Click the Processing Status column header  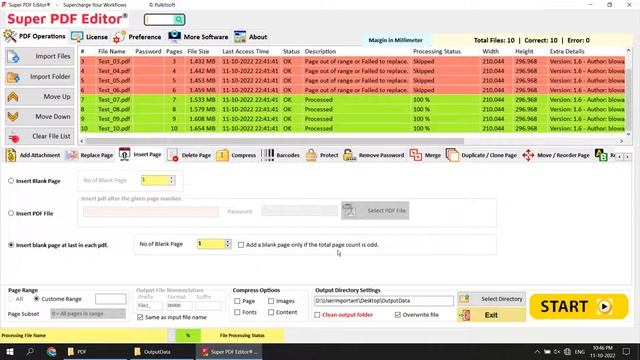pos(437,51)
